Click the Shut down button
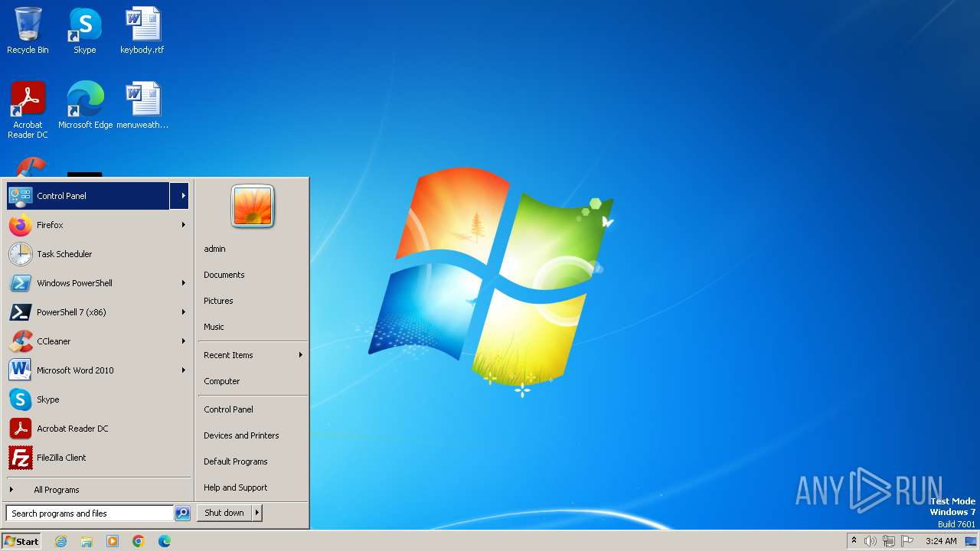 (x=224, y=513)
